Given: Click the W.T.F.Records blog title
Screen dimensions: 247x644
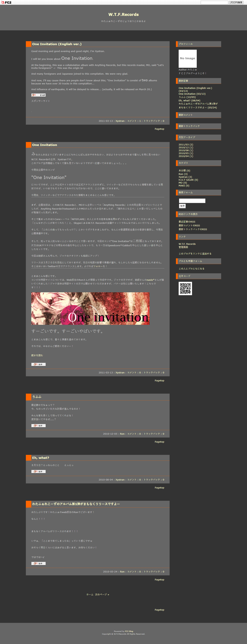Looking at the screenshot, I should pos(123,14).
